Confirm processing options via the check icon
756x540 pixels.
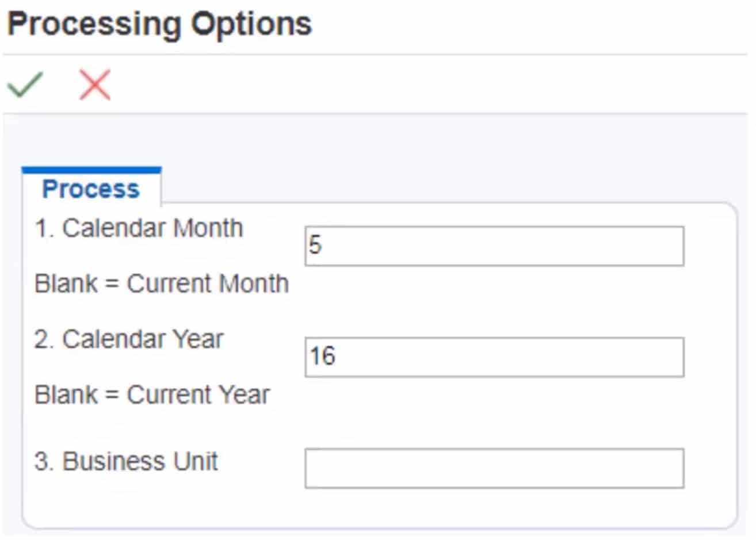click(x=24, y=85)
